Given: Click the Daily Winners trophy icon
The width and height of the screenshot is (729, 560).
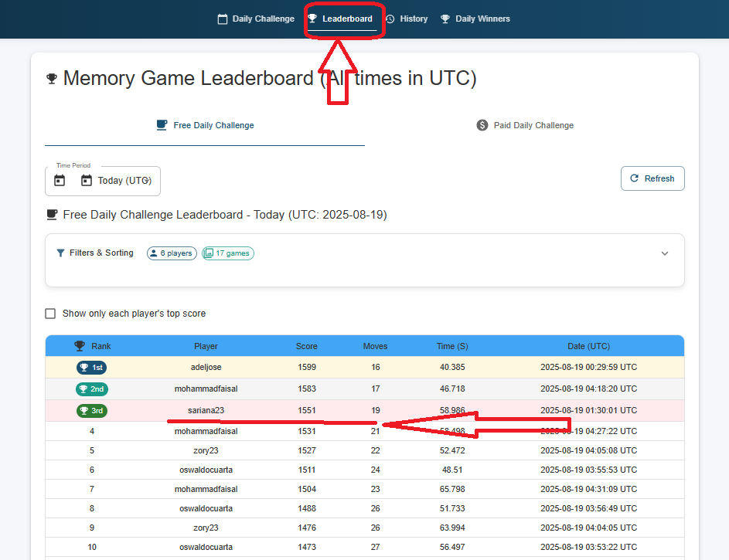Looking at the screenshot, I should [445, 19].
